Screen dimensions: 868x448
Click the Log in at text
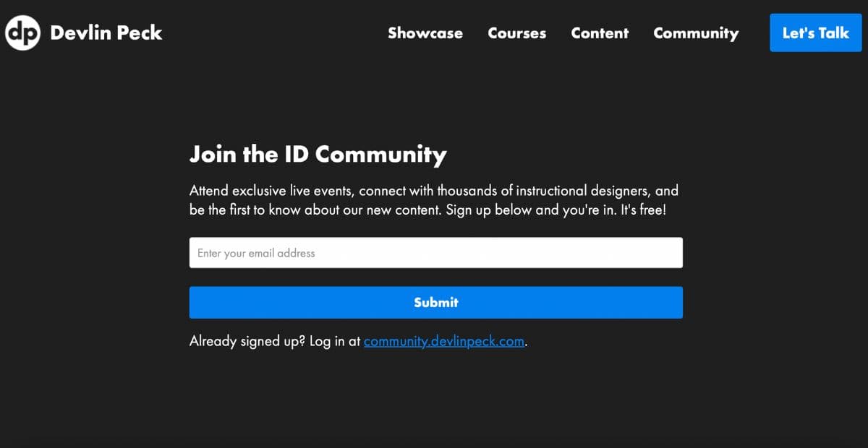[335, 341]
